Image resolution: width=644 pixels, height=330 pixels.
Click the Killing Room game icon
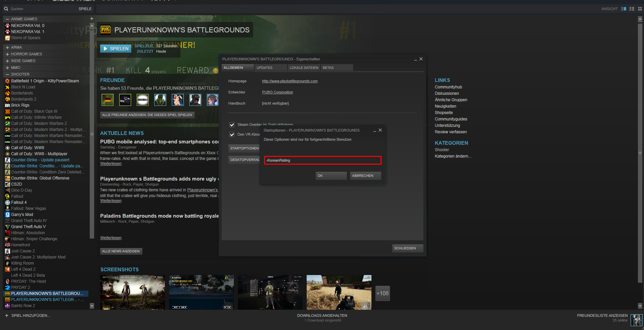7,263
